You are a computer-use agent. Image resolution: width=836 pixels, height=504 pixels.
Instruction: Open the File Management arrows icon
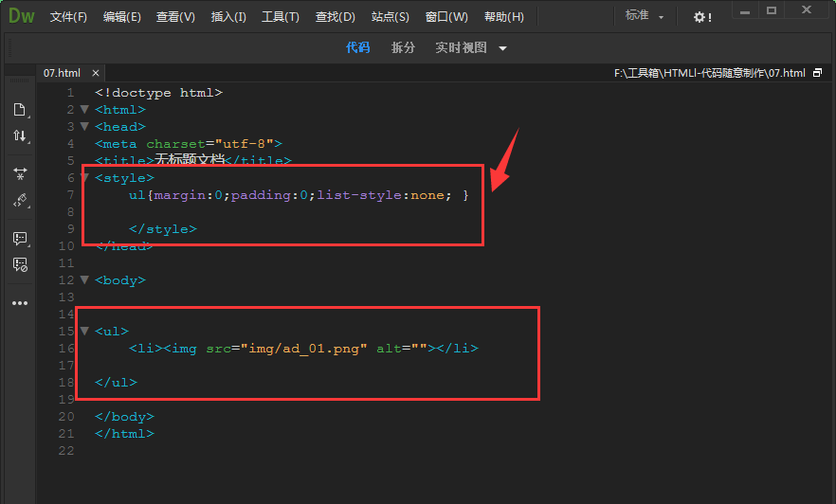[19, 136]
